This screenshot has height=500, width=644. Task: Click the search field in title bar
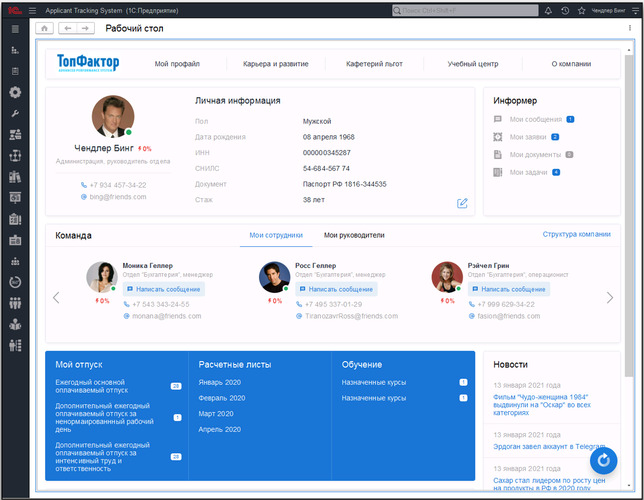click(x=465, y=11)
